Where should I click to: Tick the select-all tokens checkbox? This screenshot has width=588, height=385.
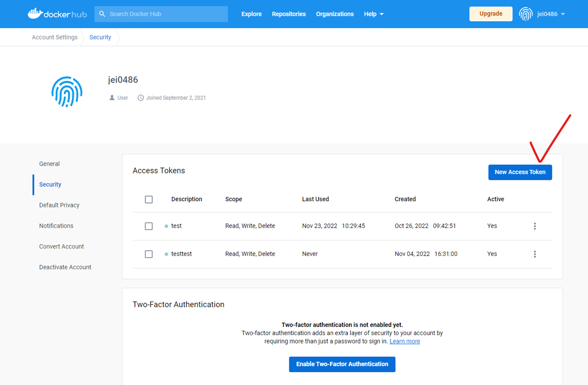[x=149, y=199]
